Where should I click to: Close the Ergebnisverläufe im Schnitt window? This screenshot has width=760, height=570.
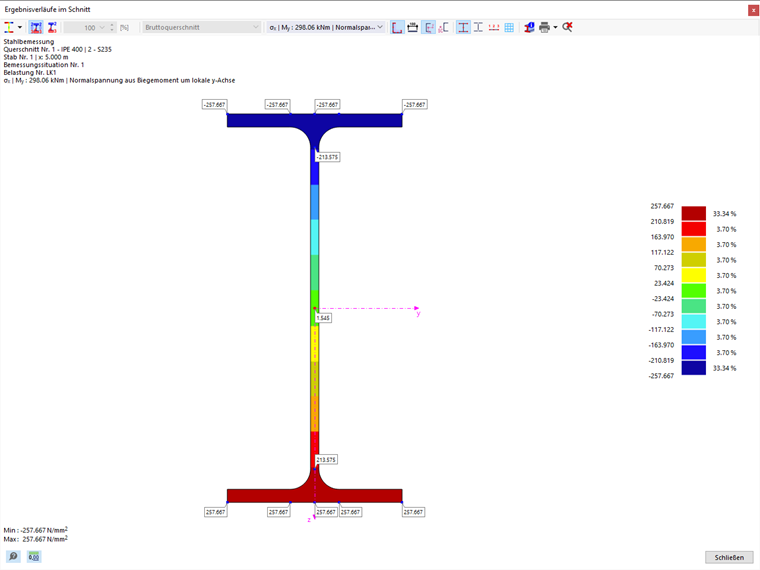754,10
